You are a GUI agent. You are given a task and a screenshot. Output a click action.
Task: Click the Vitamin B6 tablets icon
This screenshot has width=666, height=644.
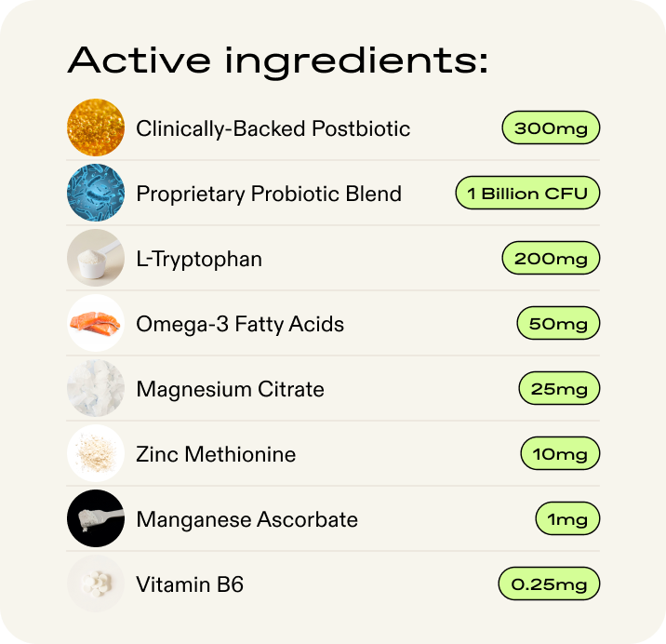tap(96, 584)
